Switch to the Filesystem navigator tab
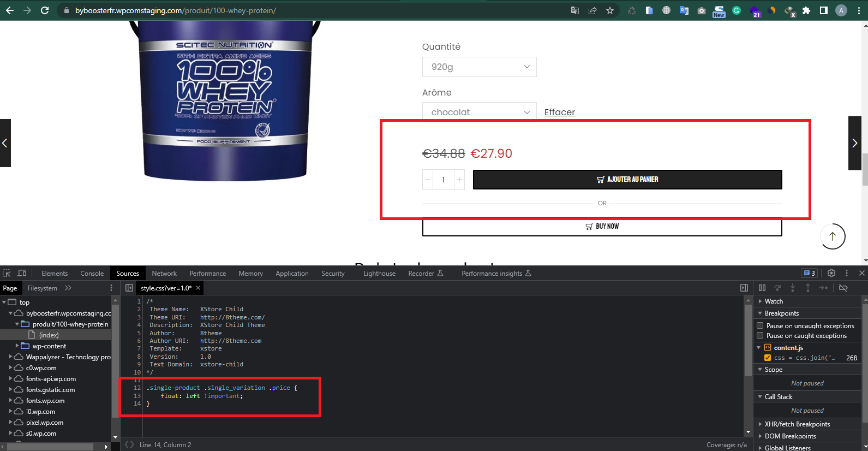 [42, 288]
